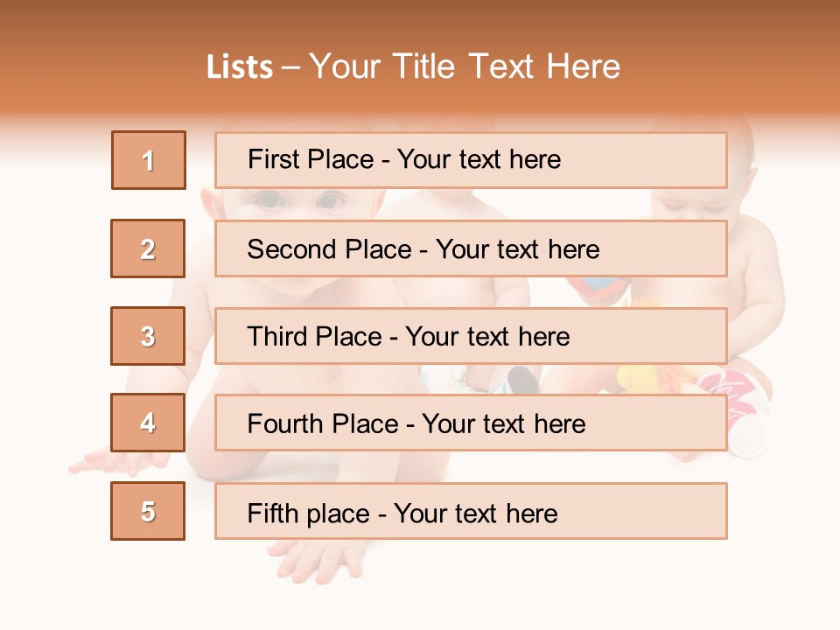Select the number 1 box

coord(149,160)
